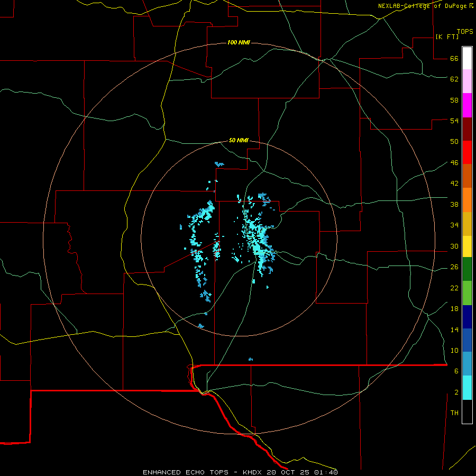This screenshot has height=476, width=476.
Task: Click the '[K FT]' units label
Action: (x=447, y=36)
